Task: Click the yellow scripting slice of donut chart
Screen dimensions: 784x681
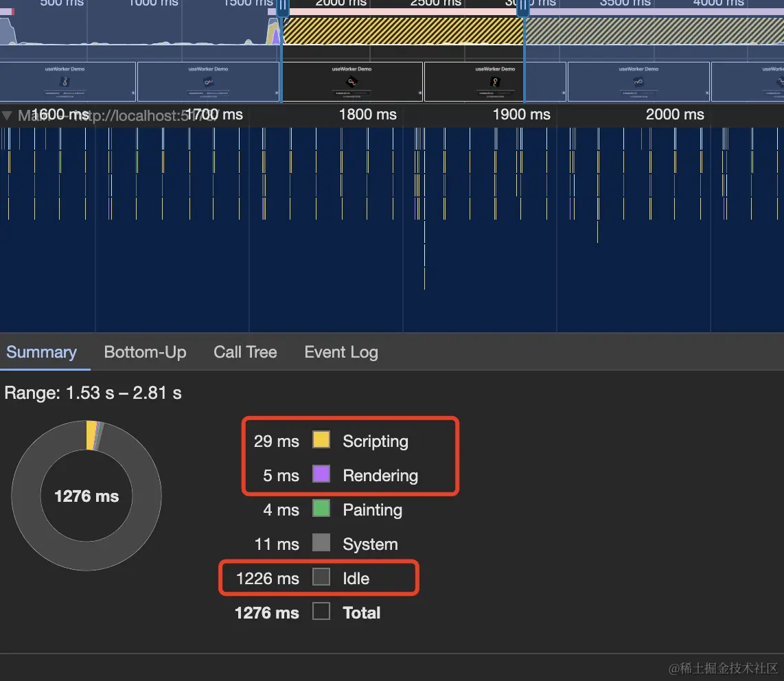Action: pyautogui.click(x=91, y=435)
